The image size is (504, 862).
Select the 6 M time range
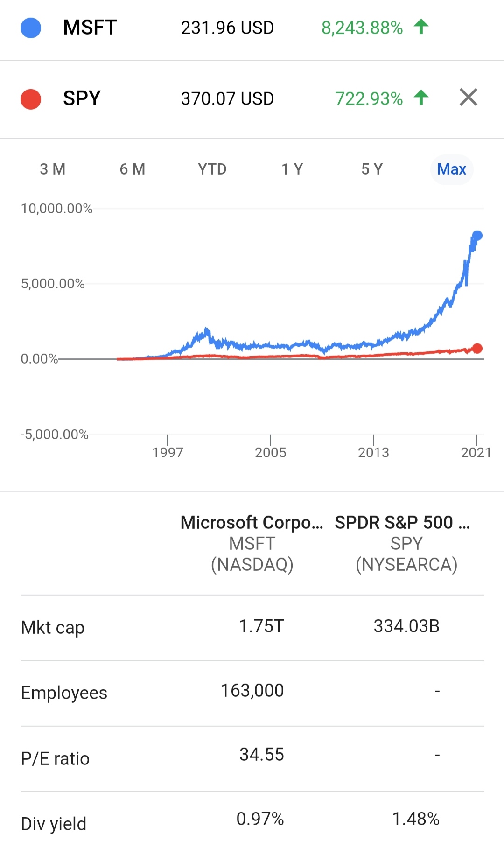(x=133, y=169)
